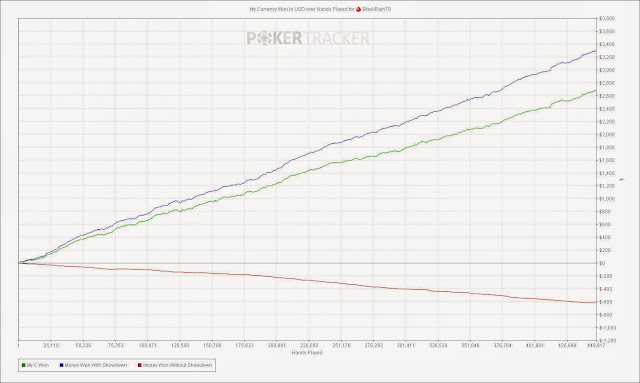The image size is (640, 383).
Task: Click the $3,800 label on the y-axis
Action: (x=607, y=18)
